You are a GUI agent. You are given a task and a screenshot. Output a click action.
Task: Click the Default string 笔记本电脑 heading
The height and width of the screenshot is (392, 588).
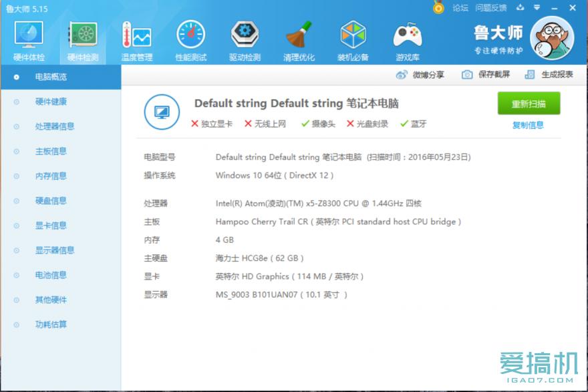[x=296, y=103]
